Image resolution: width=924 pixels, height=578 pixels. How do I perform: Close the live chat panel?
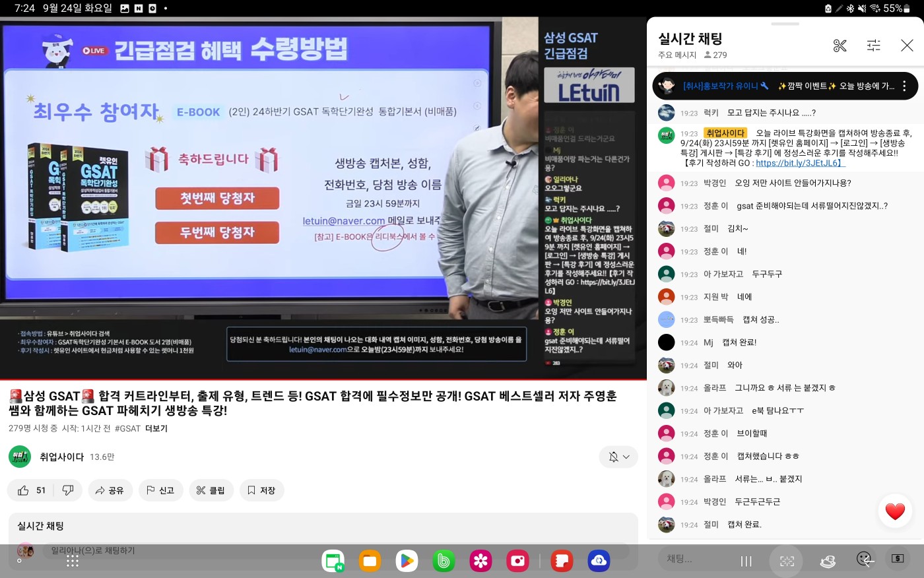click(x=907, y=46)
